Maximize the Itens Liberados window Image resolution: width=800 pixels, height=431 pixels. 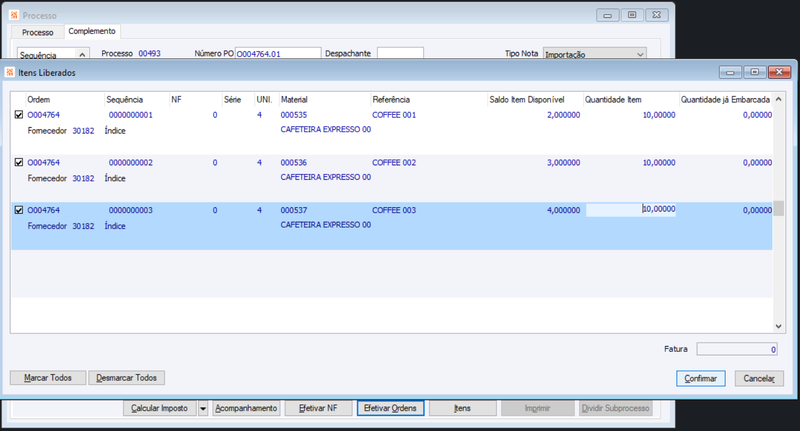tap(755, 72)
